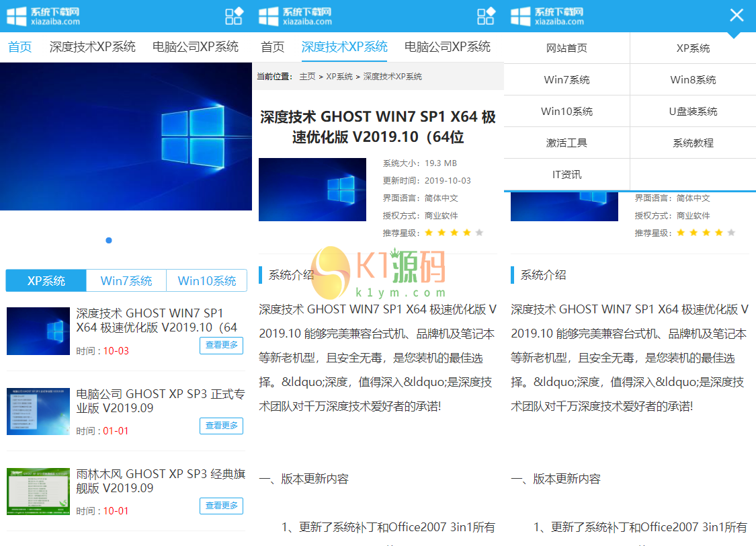Click 更新时间: 2019-10-03 text
756x546 pixels.
427,181
